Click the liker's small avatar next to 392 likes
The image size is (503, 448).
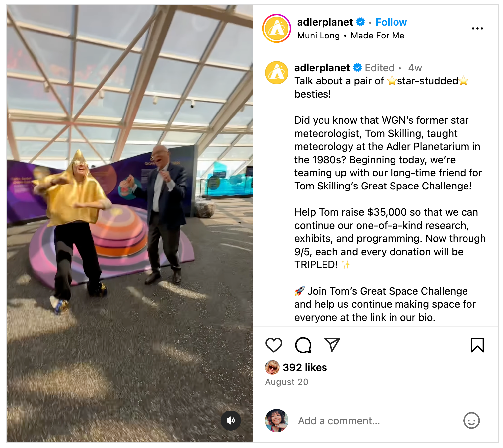(x=272, y=367)
